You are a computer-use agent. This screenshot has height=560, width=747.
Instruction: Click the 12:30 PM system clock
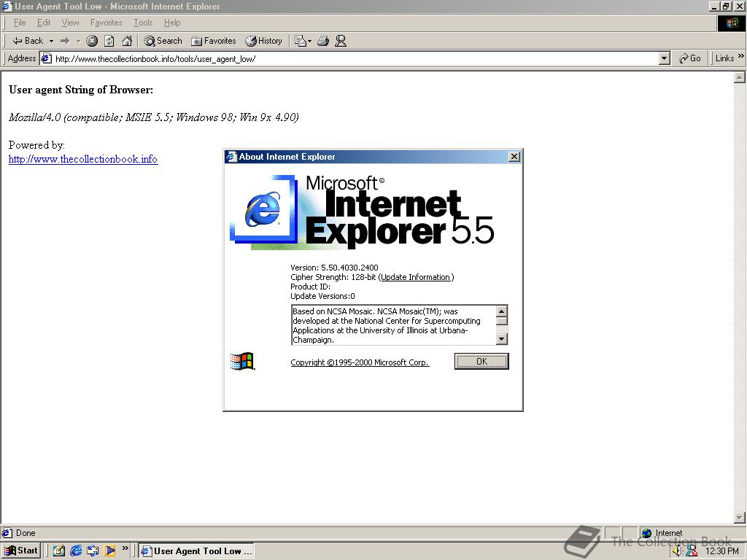tap(721, 551)
